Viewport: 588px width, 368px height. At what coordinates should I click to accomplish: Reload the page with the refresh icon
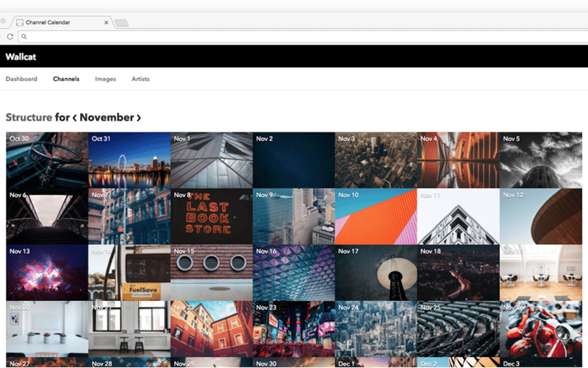(x=10, y=36)
